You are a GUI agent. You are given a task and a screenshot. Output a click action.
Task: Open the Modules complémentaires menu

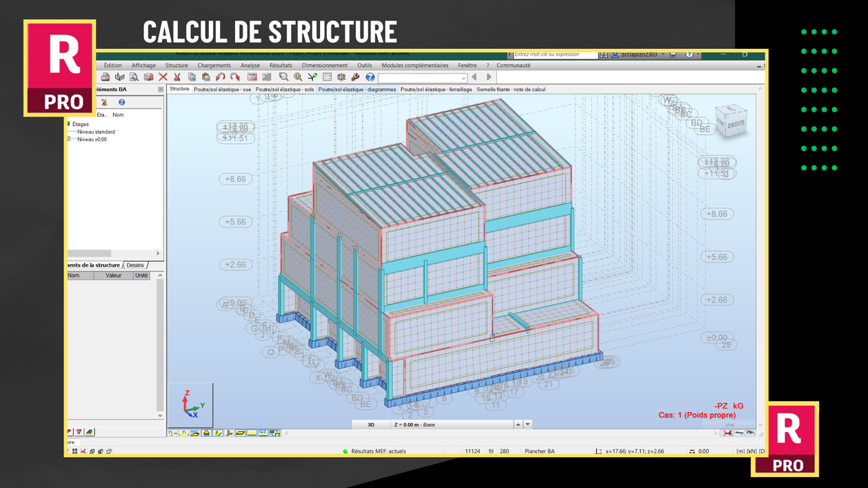(x=415, y=65)
